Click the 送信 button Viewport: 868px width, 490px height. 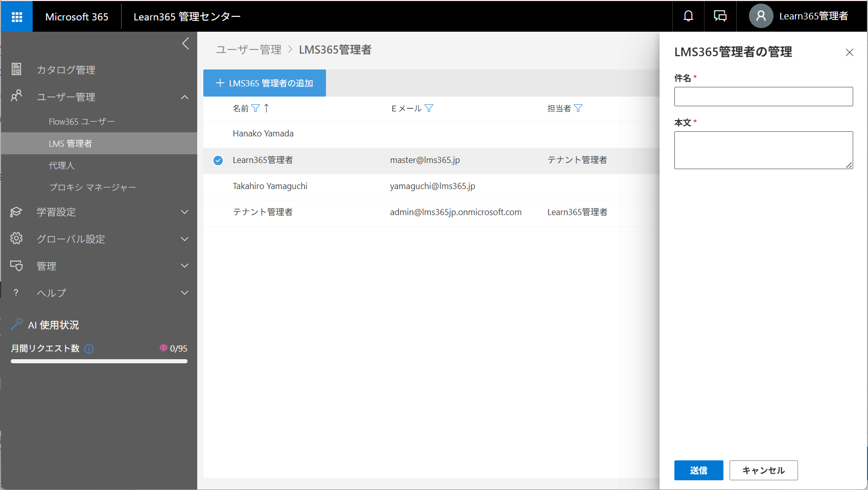pyautogui.click(x=698, y=471)
